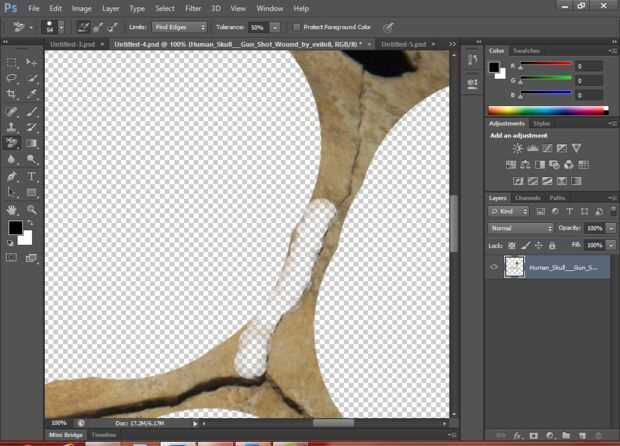Open the History panel icon
620x446 pixels.
[473, 60]
